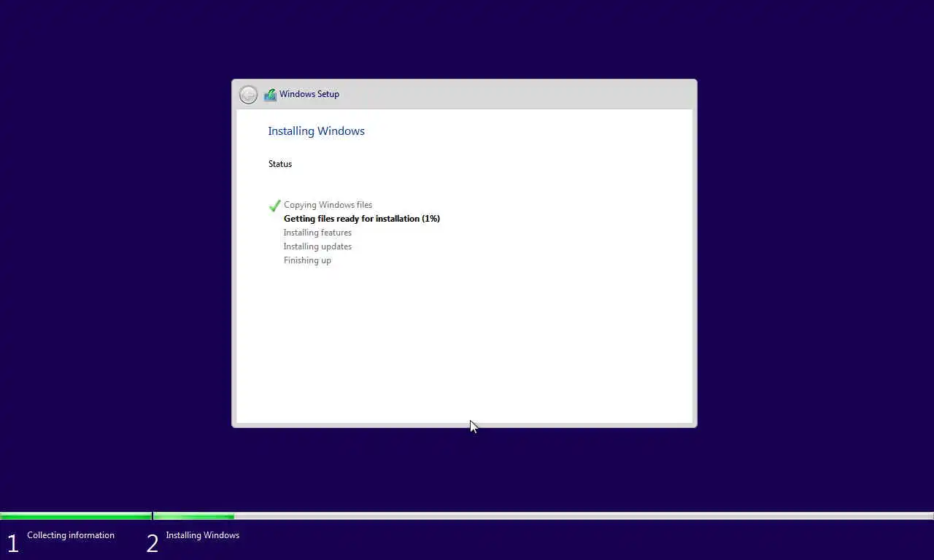The height and width of the screenshot is (560, 934).
Task: Click the Windows Setup title text
Action: coord(309,94)
